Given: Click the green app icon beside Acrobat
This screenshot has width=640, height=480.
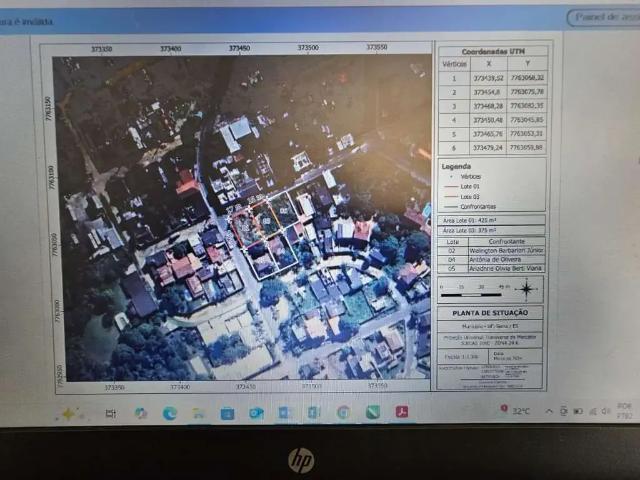Looking at the screenshot, I should coord(372,412).
